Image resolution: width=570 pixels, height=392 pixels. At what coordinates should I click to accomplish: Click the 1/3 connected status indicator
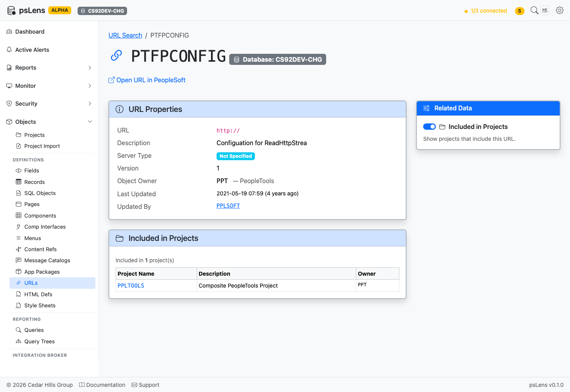[485, 11]
